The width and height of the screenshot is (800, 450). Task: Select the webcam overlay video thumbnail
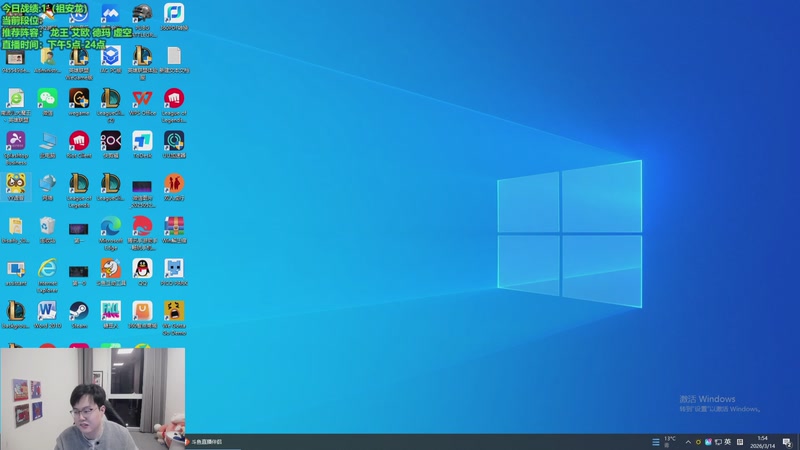[92, 398]
